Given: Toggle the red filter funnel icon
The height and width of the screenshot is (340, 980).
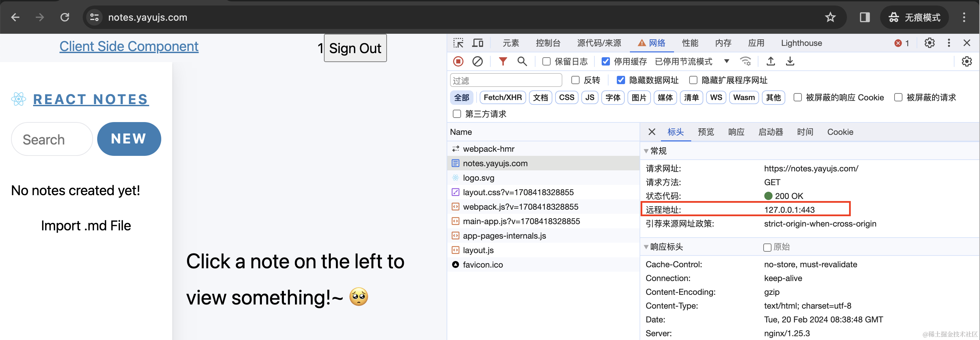Looking at the screenshot, I should (502, 61).
